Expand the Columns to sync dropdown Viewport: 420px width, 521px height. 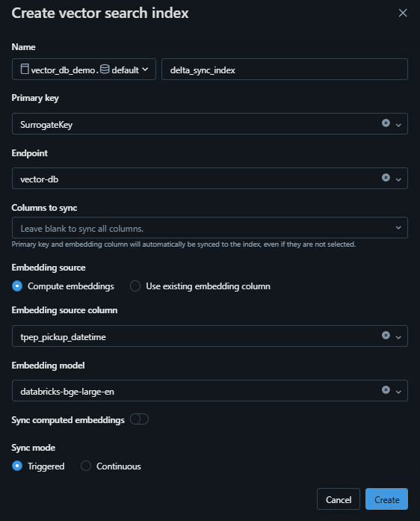210,227
